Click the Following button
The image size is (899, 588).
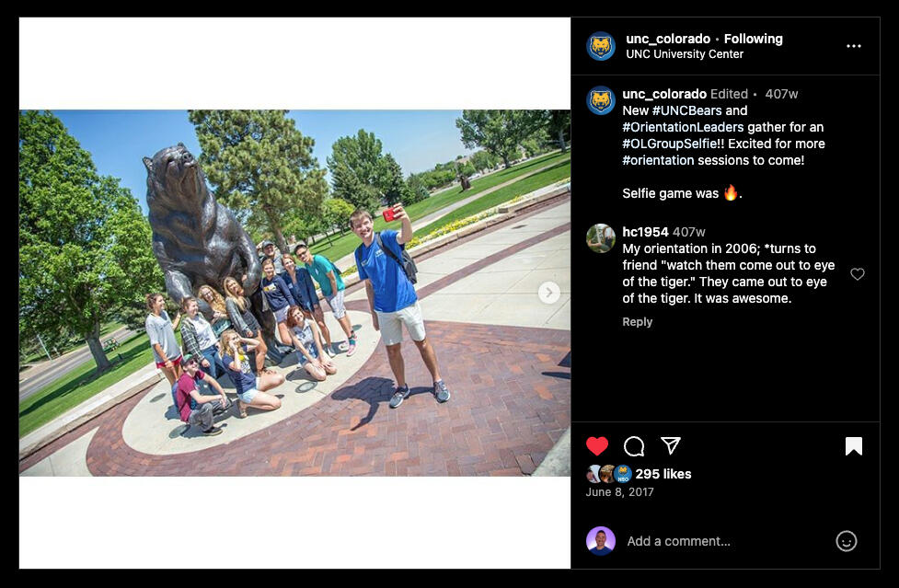click(753, 39)
